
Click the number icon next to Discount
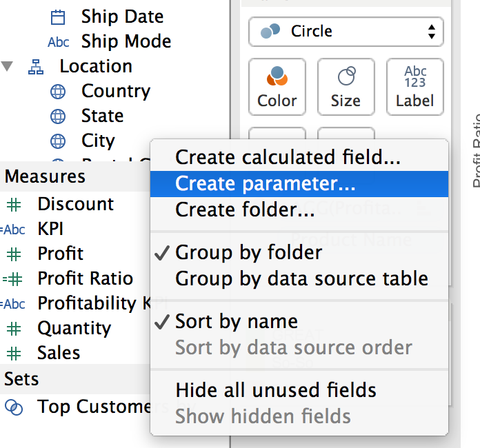tap(13, 205)
